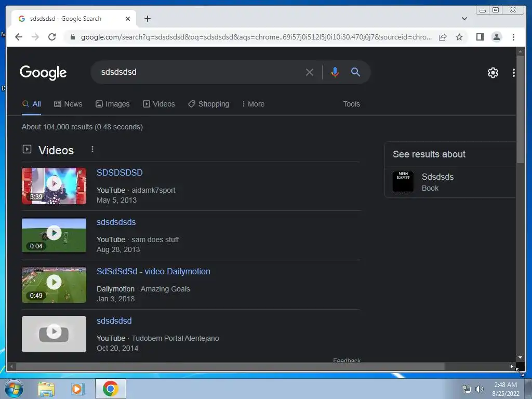Open the network tray icon
The height and width of the screenshot is (399, 532).
467,389
